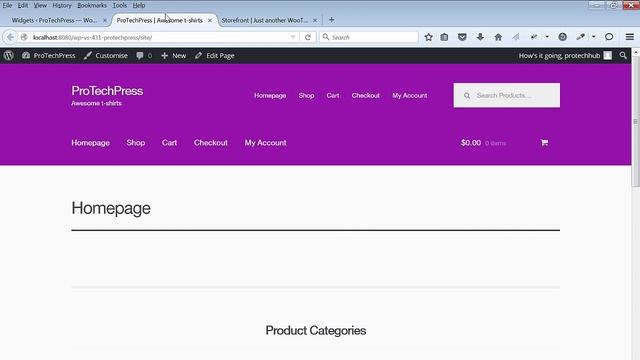Click the Search Products field
Screen dimensions: 640x360
pos(507,96)
